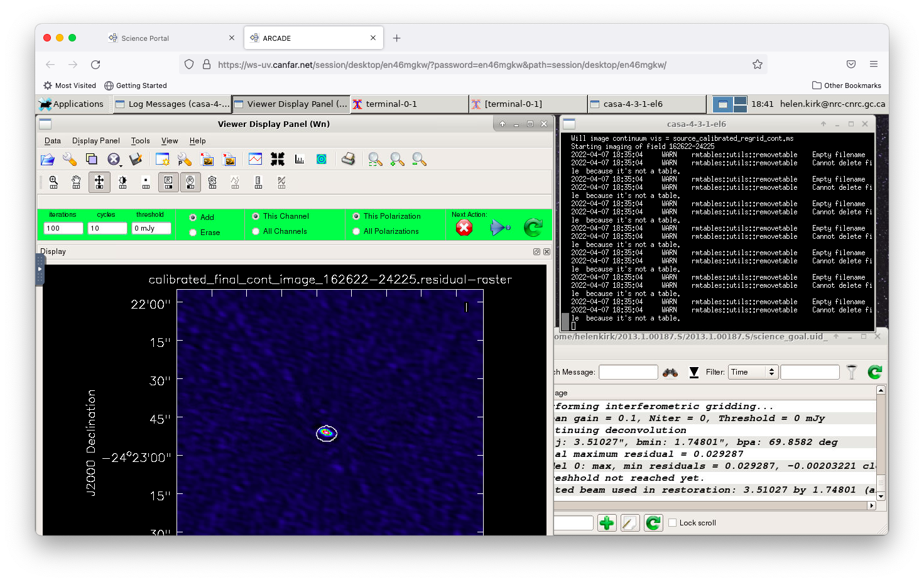Select the zooming mouse tool
Viewport: 924px width, 582px height.
pyautogui.click(x=53, y=182)
